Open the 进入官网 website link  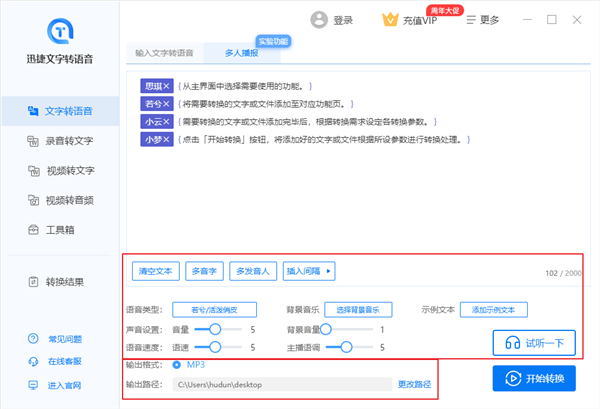(64, 385)
